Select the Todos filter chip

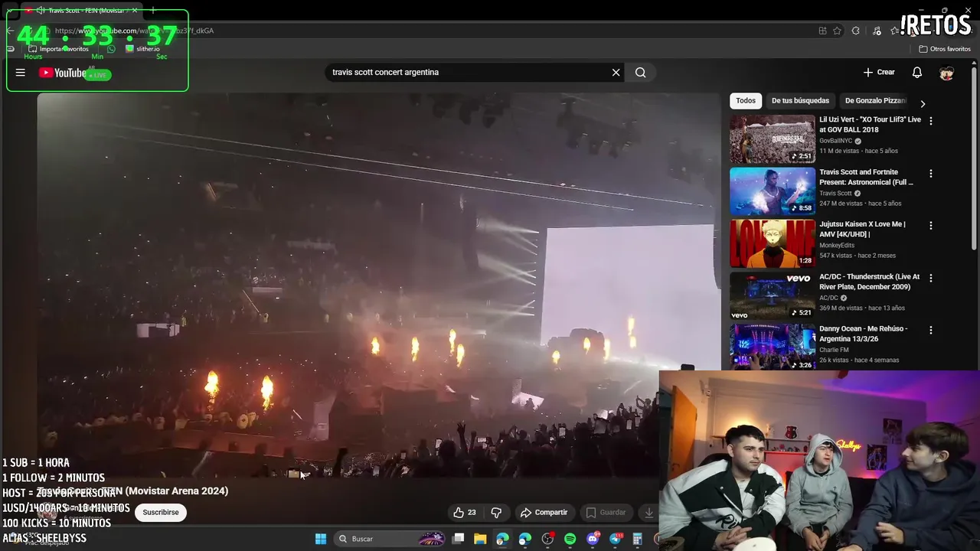pos(746,100)
